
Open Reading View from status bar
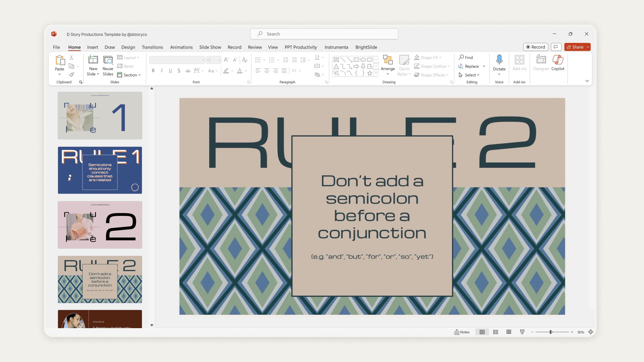pyautogui.click(x=509, y=332)
